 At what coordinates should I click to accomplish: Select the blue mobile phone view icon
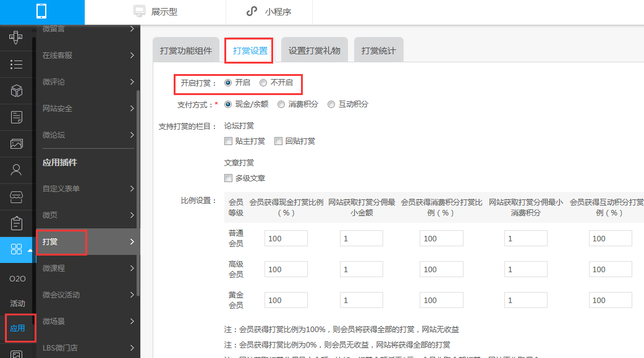[x=41, y=11]
